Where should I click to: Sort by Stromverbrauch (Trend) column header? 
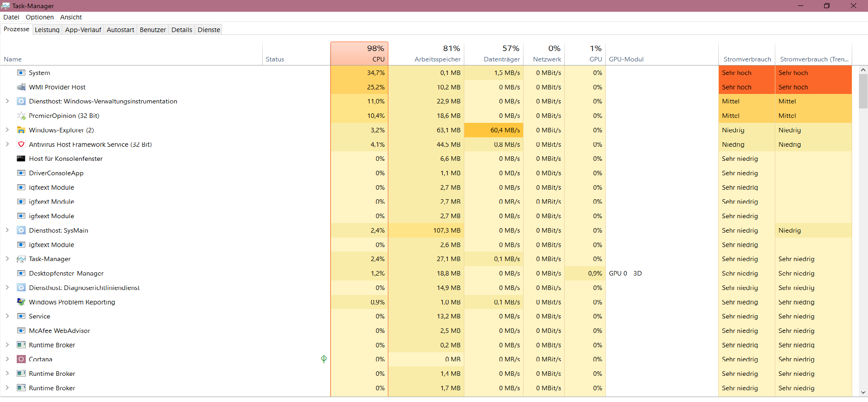tap(814, 54)
